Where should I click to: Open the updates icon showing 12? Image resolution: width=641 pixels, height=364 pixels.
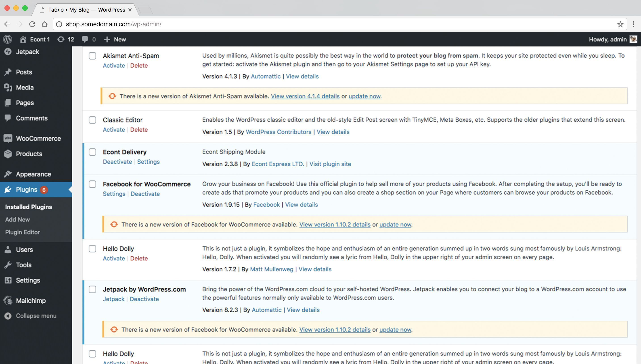click(x=61, y=39)
